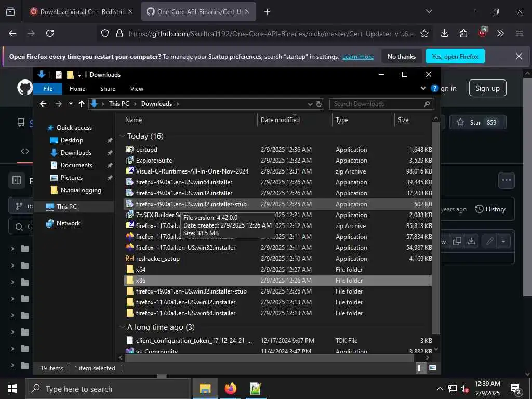532x399 pixels.
Task: Click Yes, open Firefox button
Action: [455, 56]
